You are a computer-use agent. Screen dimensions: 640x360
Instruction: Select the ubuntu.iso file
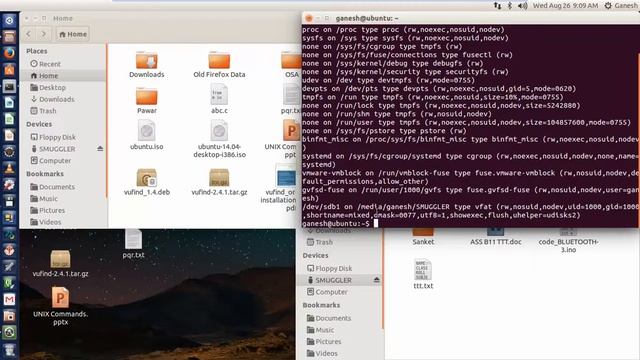click(x=147, y=135)
